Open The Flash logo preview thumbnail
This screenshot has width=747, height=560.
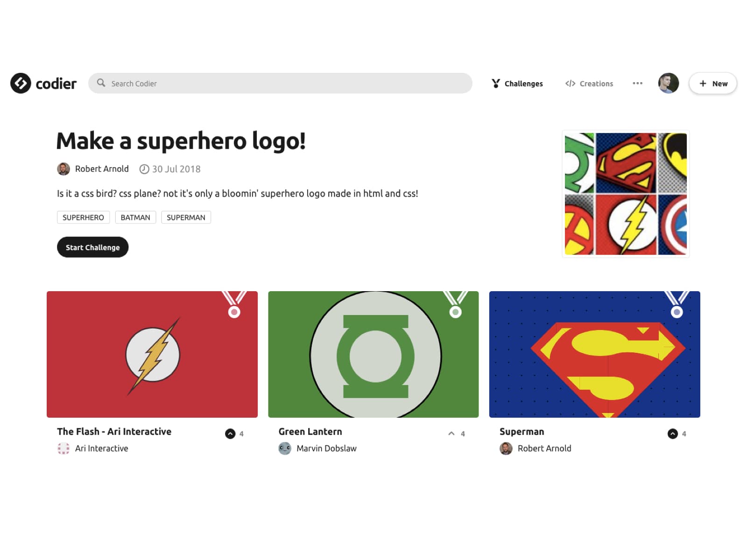[152, 354]
